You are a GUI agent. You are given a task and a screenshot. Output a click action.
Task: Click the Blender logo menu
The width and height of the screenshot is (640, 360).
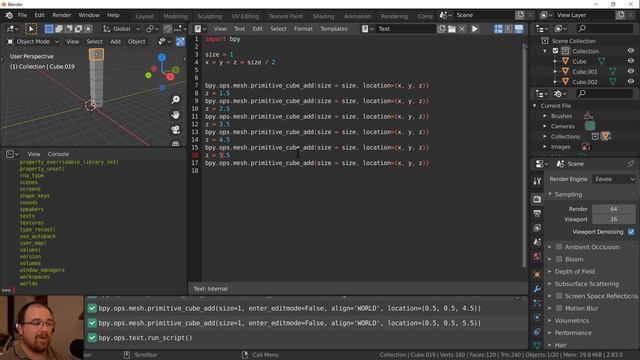pyautogui.click(x=9, y=15)
